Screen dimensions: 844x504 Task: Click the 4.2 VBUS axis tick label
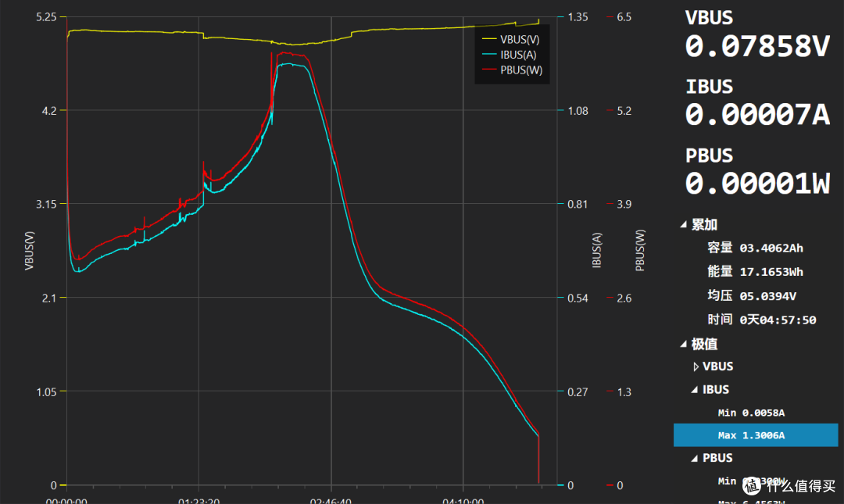point(49,111)
